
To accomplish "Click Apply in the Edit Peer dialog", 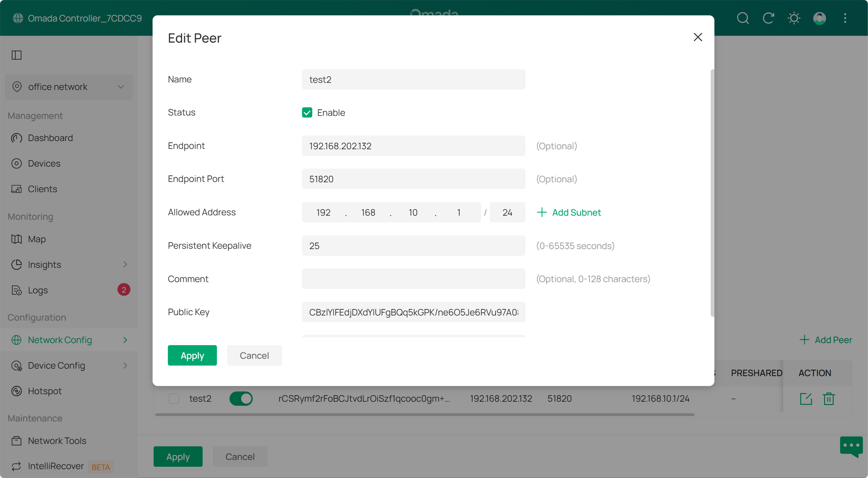I will [192, 355].
